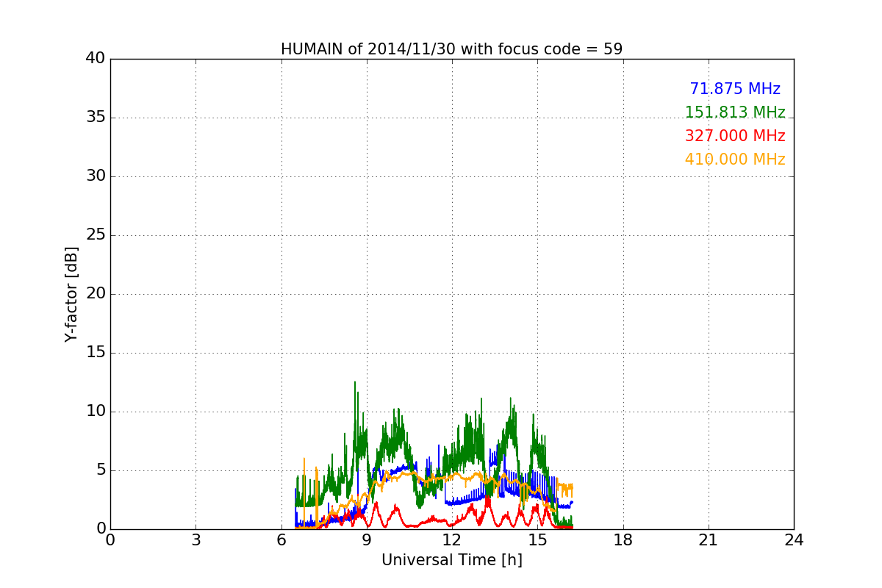Viewport: 882px width, 588px height.
Task: Select the 151.813 MHz legend label
Action: (x=735, y=112)
